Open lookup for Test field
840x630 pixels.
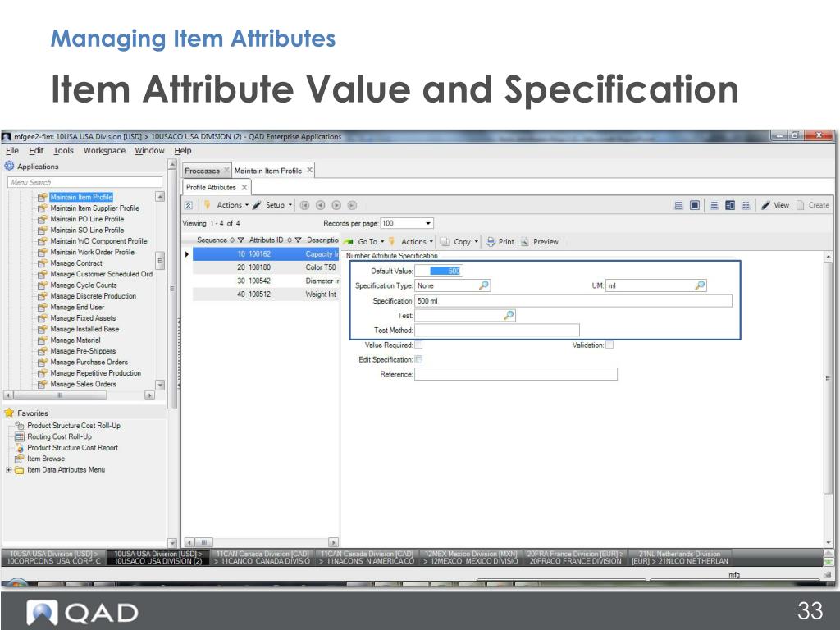point(509,316)
